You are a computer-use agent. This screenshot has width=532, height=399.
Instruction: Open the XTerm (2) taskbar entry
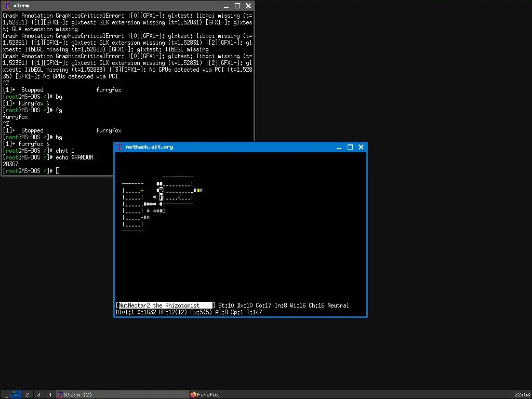(x=123, y=395)
